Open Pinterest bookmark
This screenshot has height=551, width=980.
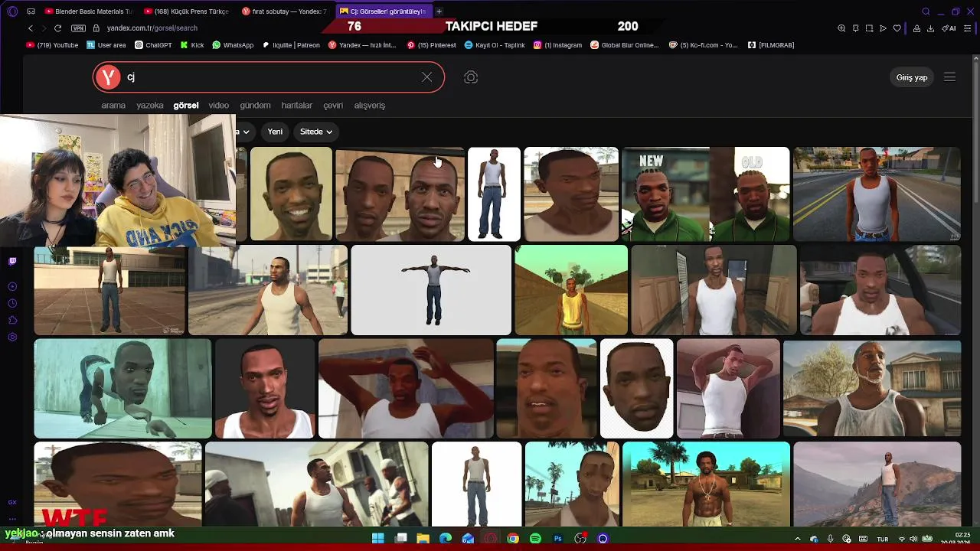point(431,45)
